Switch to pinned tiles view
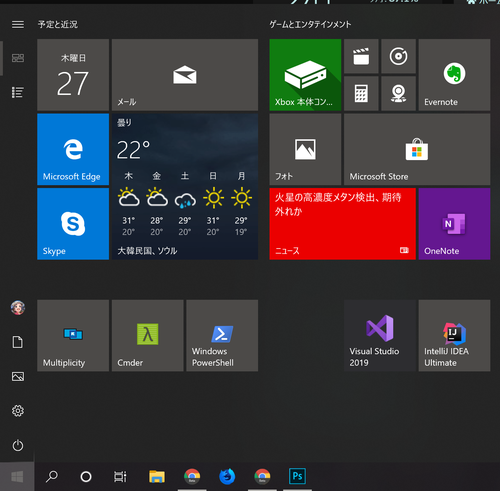 coord(18,58)
